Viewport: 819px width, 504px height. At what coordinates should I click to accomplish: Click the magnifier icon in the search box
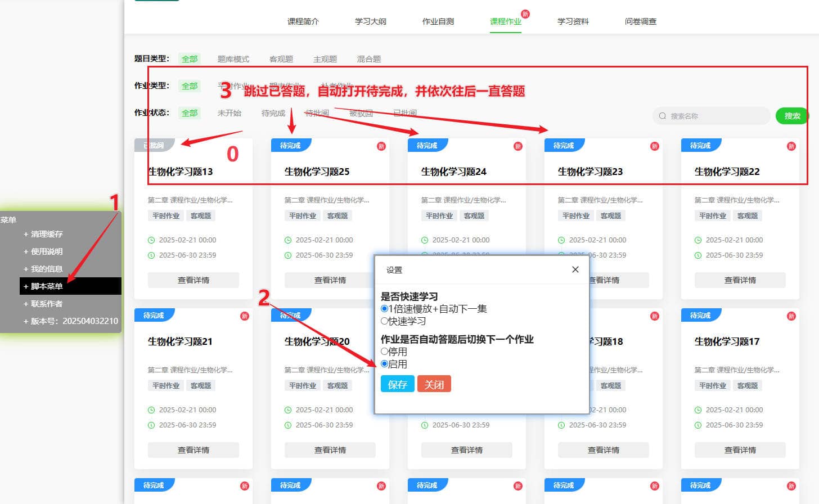click(663, 116)
